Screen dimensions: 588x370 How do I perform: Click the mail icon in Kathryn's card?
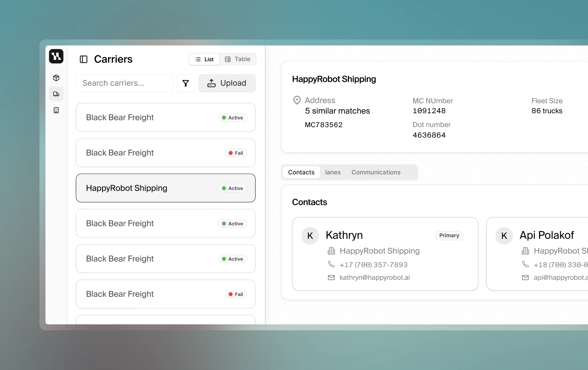(331, 277)
